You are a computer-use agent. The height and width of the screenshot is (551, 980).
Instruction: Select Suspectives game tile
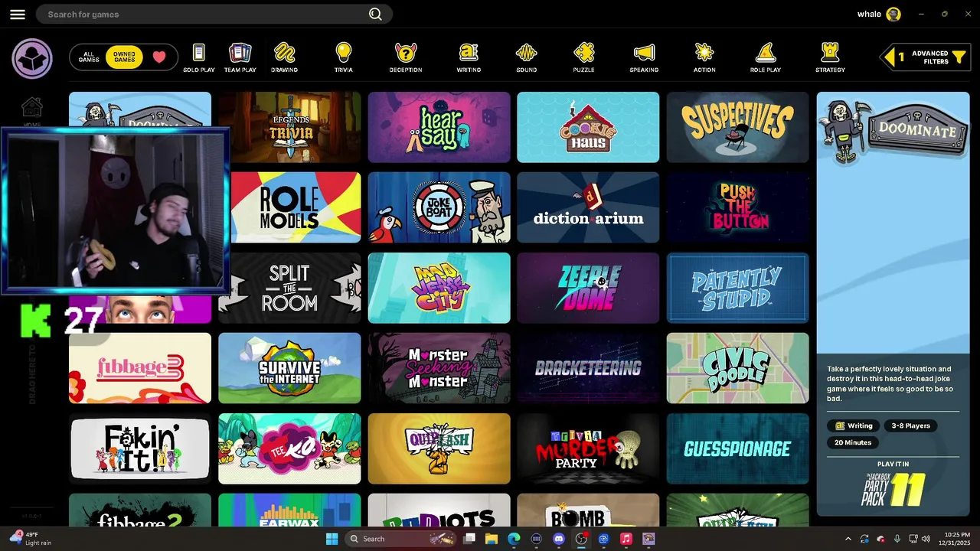click(737, 127)
